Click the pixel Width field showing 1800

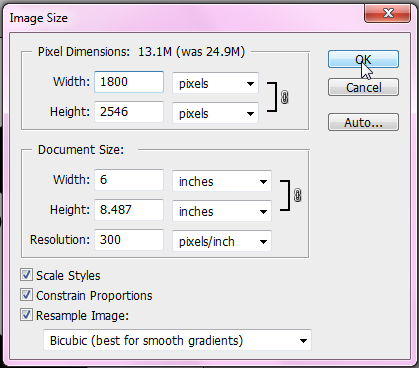click(129, 82)
